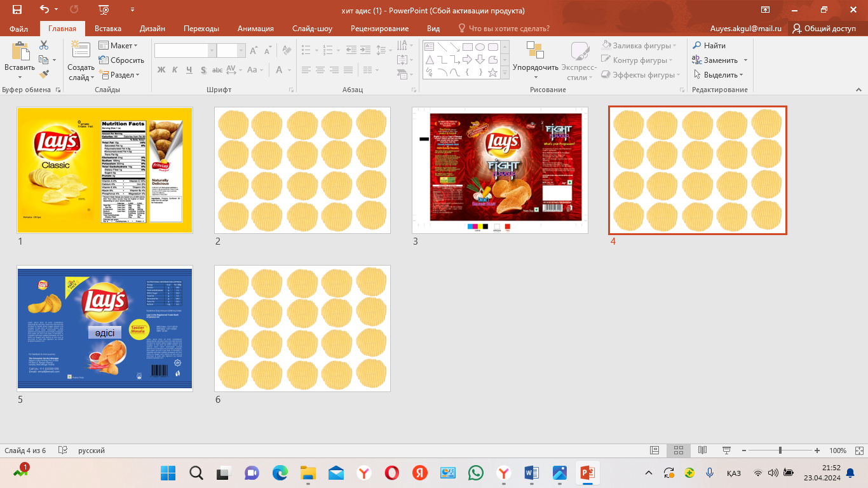Toggle justified text alignment
868x488 pixels.
click(348, 70)
